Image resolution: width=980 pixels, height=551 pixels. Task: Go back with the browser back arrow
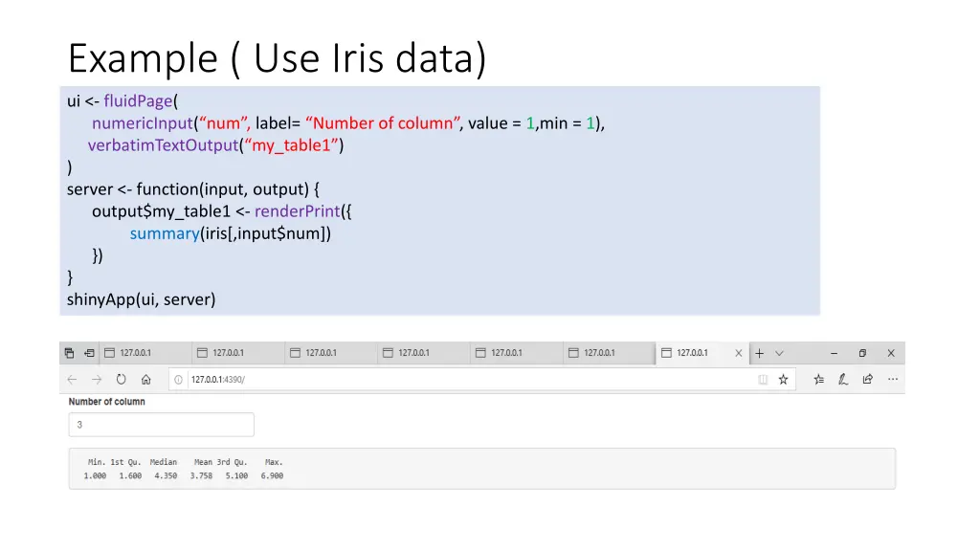coord(72,379)
